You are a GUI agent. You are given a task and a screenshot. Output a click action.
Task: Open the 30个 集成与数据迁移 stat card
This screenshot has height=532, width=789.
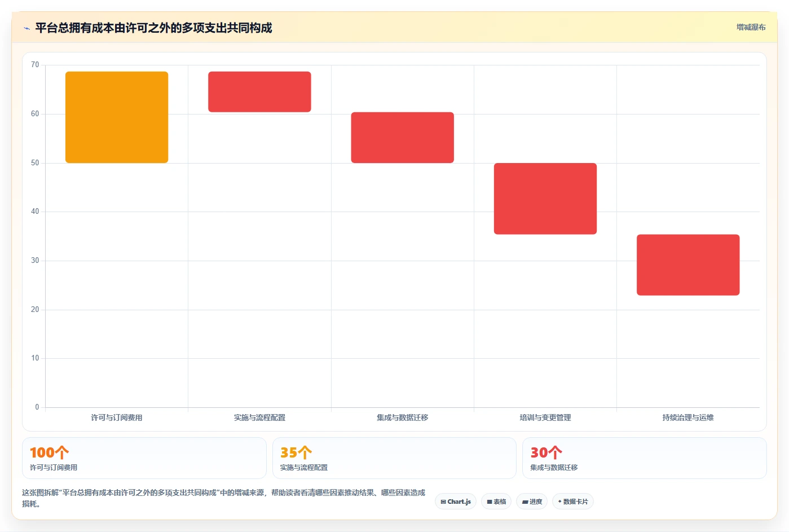[x=645, y=458]
